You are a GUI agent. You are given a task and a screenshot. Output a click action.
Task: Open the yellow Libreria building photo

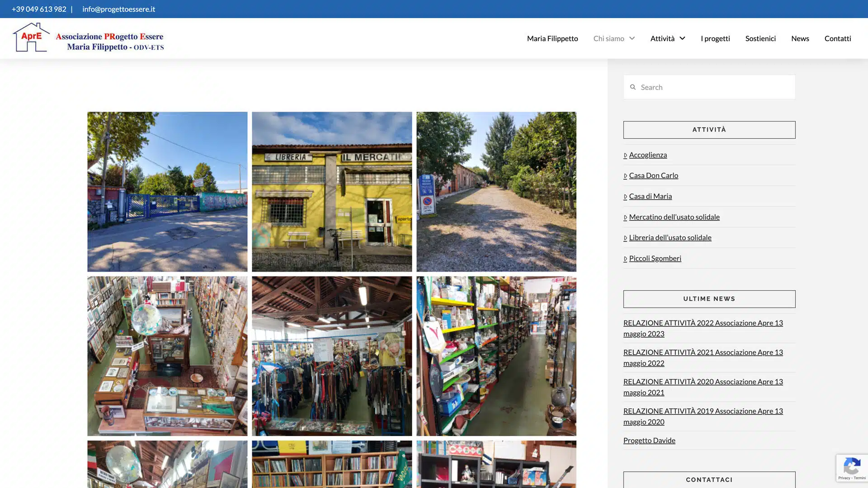point(332,192)
